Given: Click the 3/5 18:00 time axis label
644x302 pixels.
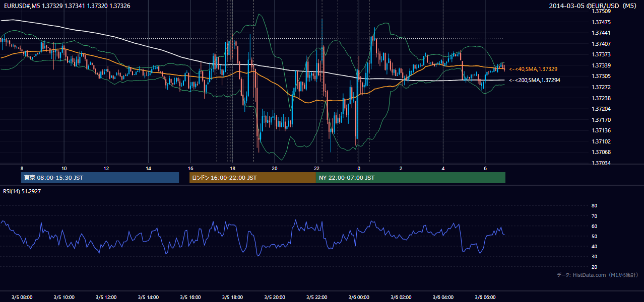Looking at the screenshot, I should [232, 297].
